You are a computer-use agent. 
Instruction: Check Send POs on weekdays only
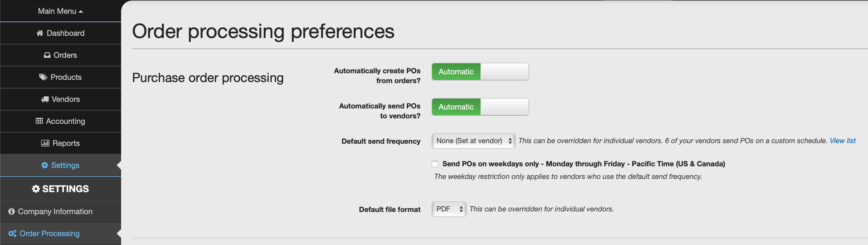click(435, 164)
